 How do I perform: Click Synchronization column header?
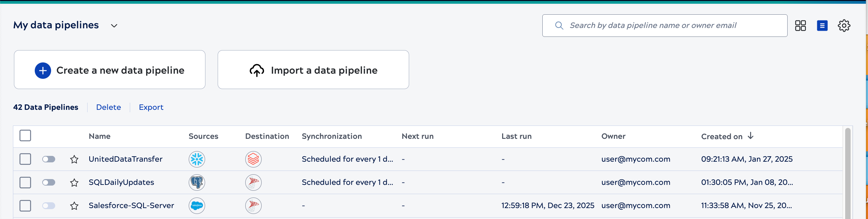coord(332,136)
